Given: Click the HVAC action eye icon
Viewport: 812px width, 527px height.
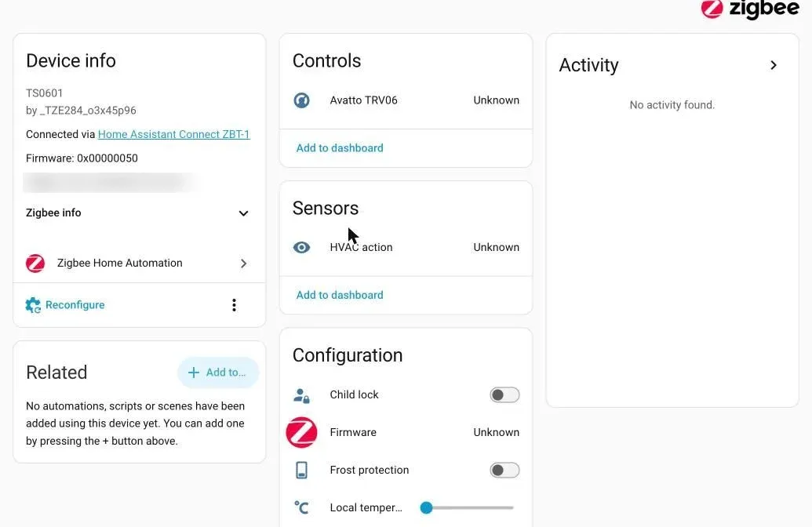Looking at the screenshot, I should [301, 247].
